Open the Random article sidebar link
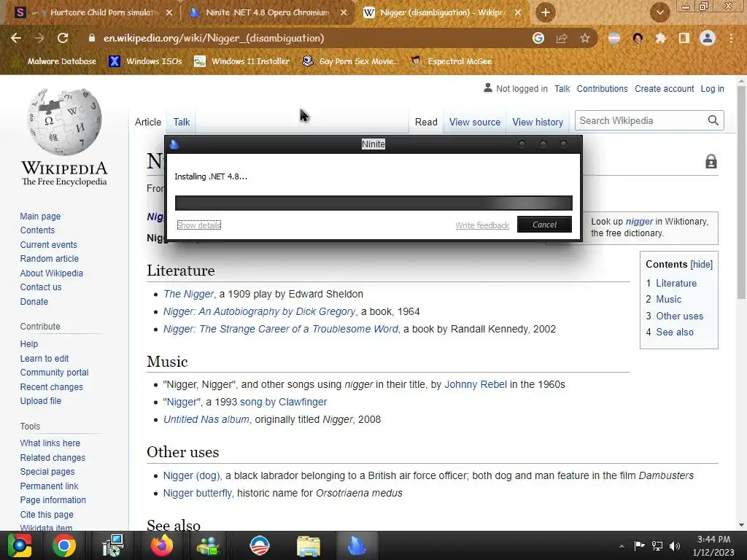The image size is (747, 560). pos(50,259)
